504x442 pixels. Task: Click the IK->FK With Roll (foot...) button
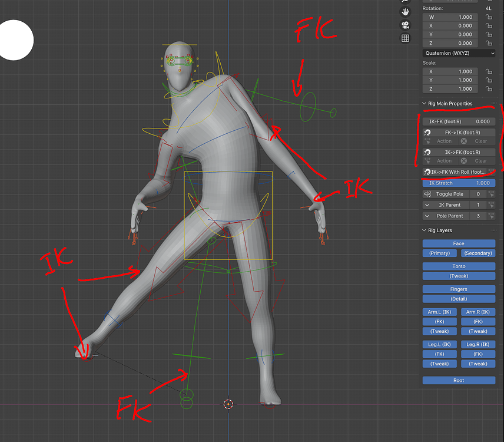pos(455,172)
